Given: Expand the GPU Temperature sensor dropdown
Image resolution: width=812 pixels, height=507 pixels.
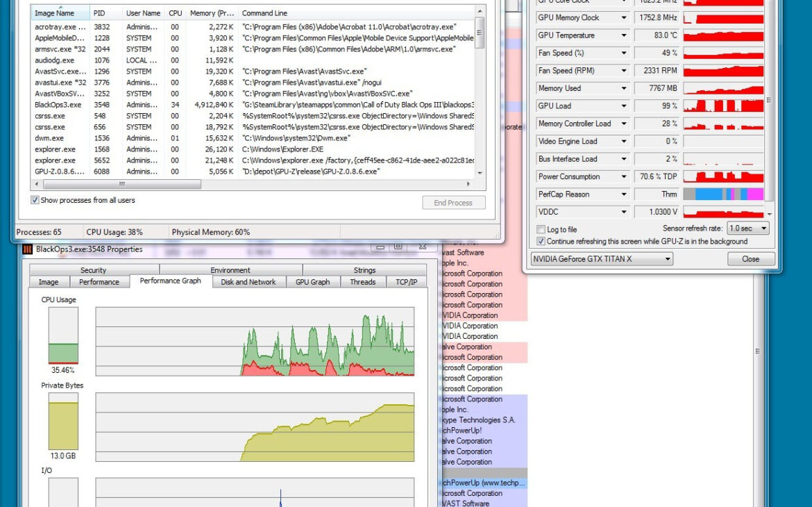Looking at the screenshot, I should (x=623, y=35).
